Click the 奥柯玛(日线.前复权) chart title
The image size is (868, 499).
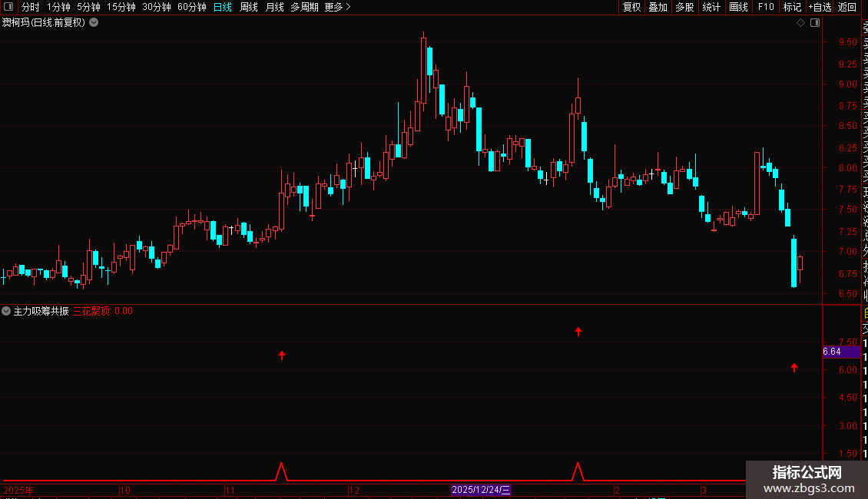click(x=44, y=23)
